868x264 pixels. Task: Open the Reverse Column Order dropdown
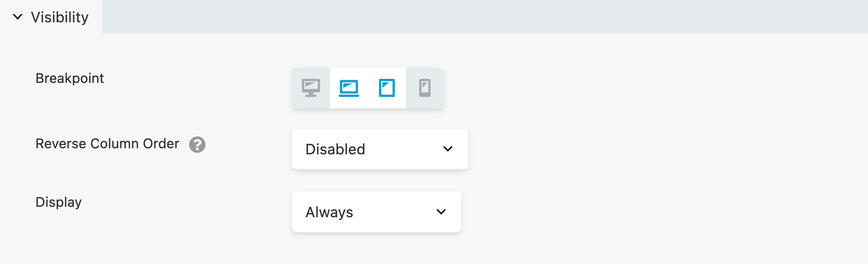[379, 149]
